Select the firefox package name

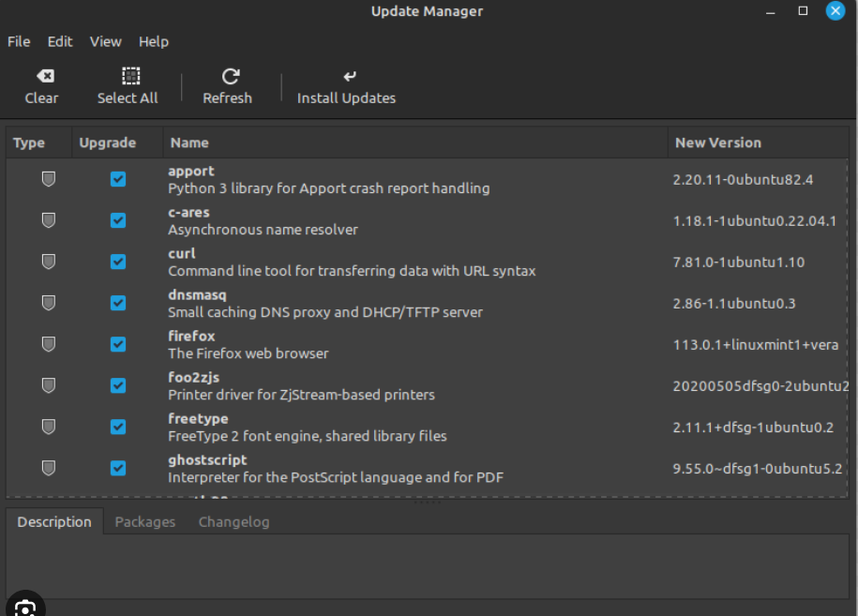click(191, 336)
